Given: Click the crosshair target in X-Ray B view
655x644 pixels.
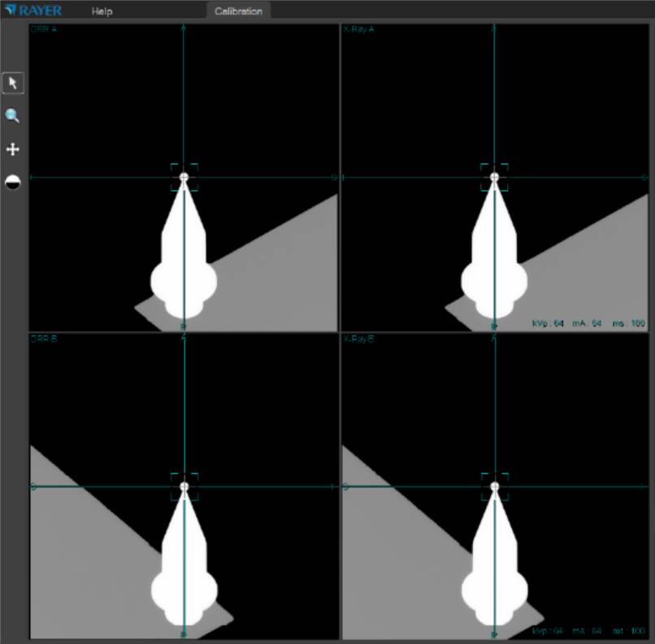Looking at the screenshot, I should pyautogui.click(x=494, y=486).
